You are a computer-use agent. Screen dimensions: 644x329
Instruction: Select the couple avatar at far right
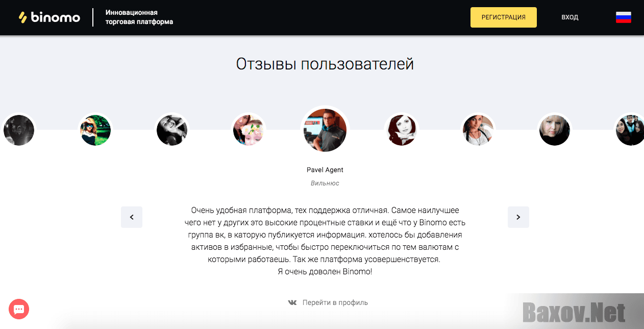[x=630, y=130]
